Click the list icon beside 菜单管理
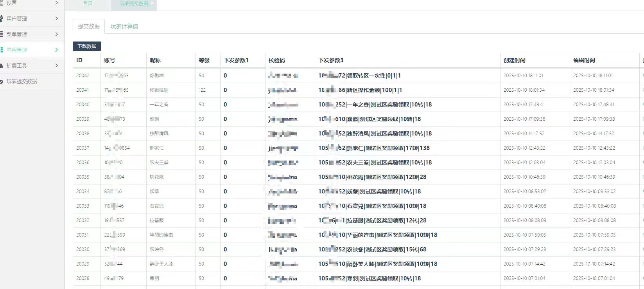 tap(2, 34)
